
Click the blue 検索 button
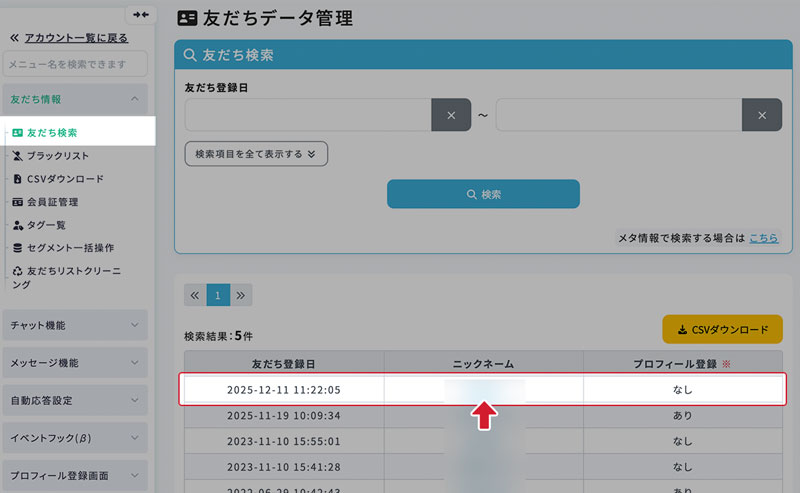pyautogui.click(x=483, y=194)
